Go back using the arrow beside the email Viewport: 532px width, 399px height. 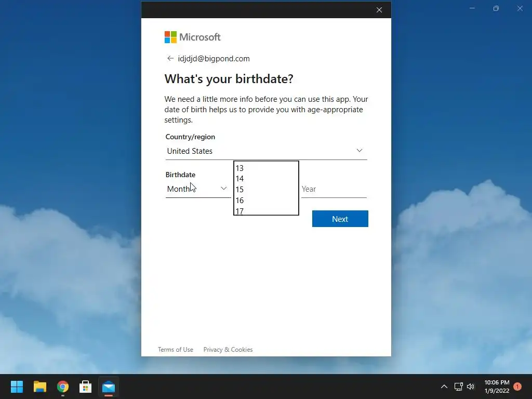(x=170, y=58)
